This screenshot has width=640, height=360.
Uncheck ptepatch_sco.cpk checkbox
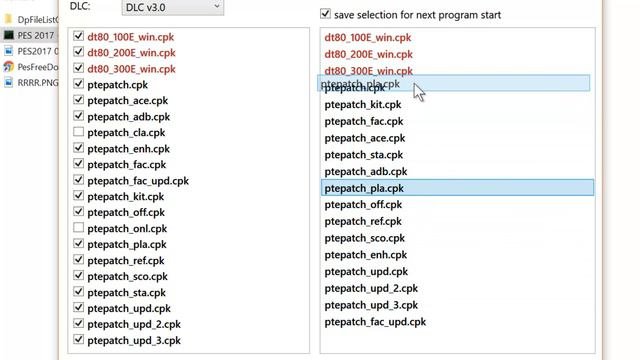tap(78, 276)
